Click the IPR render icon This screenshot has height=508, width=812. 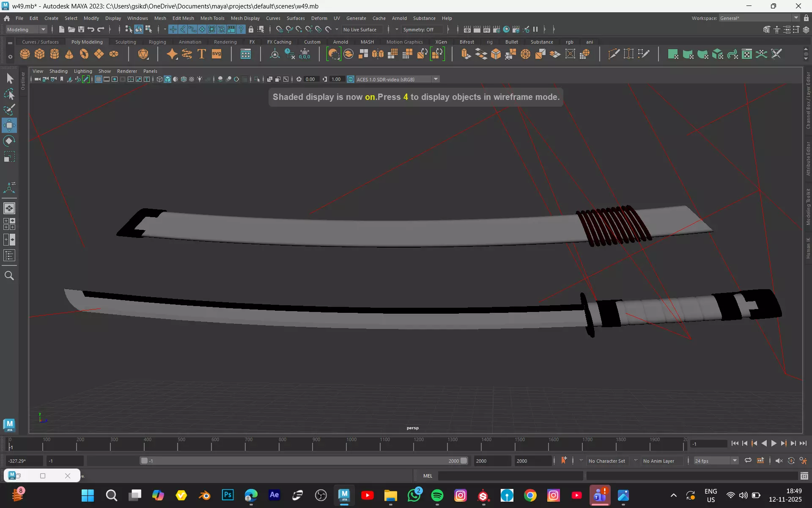(x=487, y=29)
